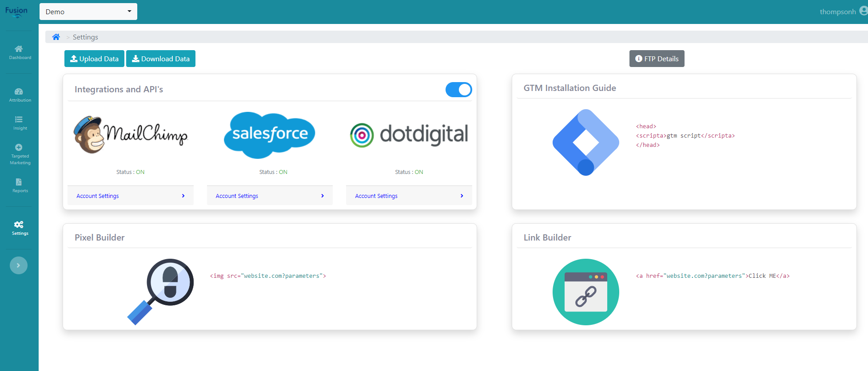
Task: Click the Integrations and API's heading
Action: click(119, 89)
